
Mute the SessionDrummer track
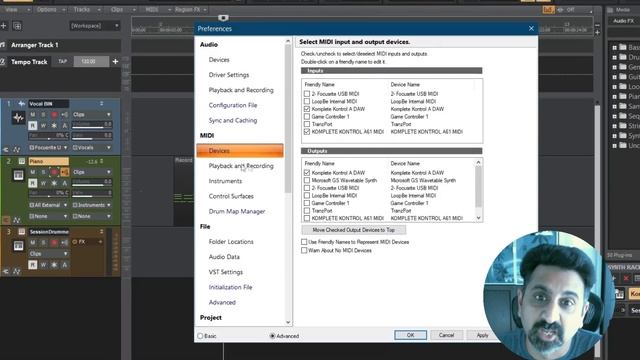(x=33, y=242)
